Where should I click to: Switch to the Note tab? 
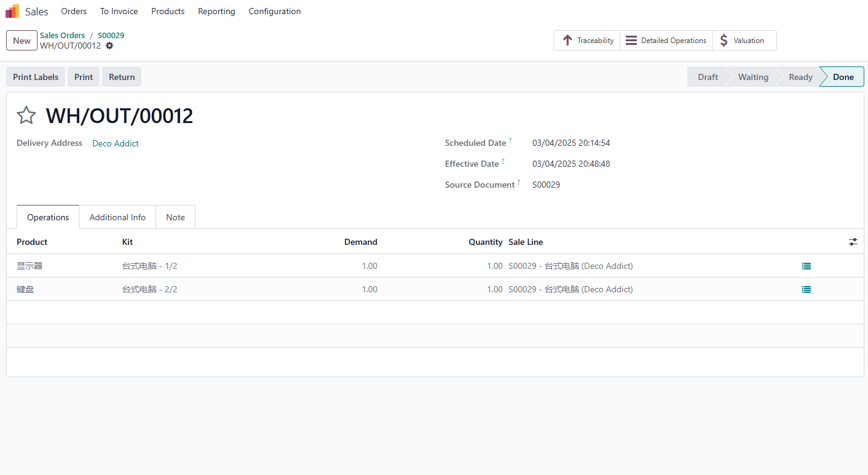tap(175, 217)
